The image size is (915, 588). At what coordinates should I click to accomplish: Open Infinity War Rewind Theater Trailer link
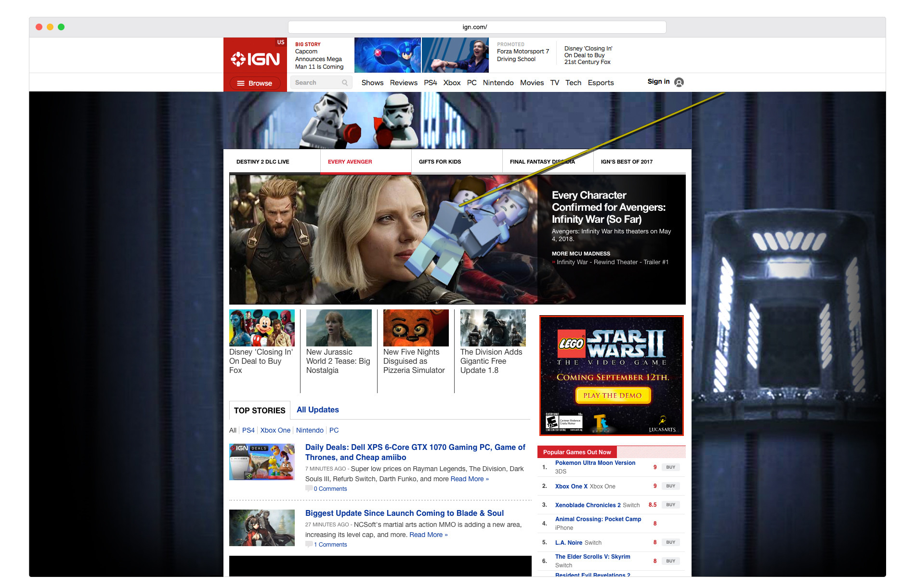pyautogui.click(x=613, y=262)
